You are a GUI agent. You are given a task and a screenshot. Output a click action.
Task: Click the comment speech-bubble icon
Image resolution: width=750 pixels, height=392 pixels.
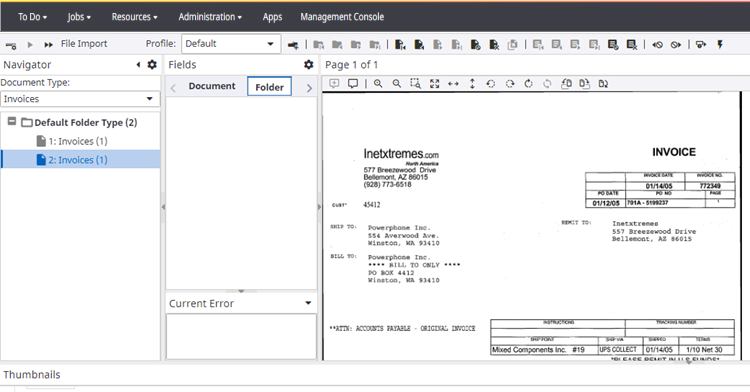click(353, 84)
